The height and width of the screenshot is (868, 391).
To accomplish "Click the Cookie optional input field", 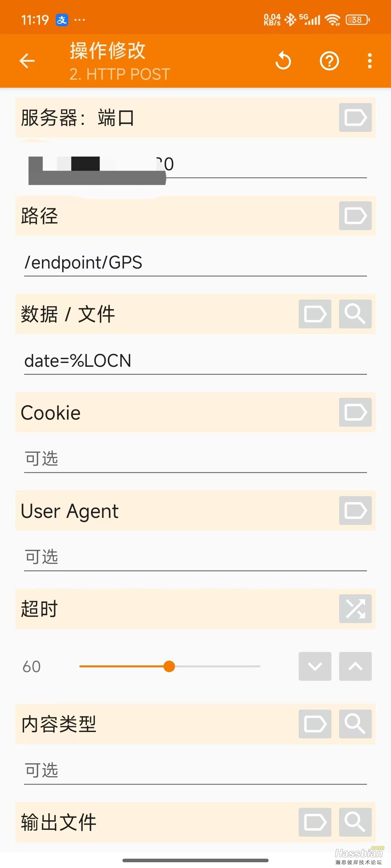I will pyautogui.click(x=195, y=459).
